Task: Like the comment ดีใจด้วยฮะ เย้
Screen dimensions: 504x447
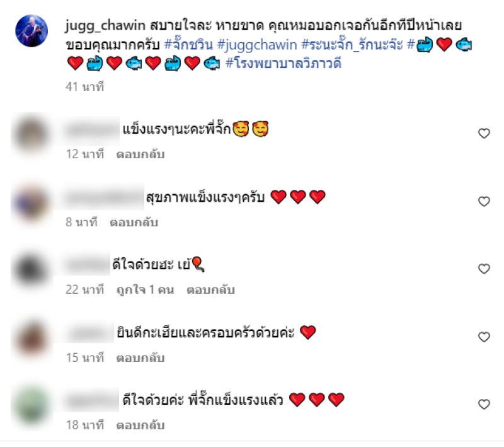Action: pos(484,269)
